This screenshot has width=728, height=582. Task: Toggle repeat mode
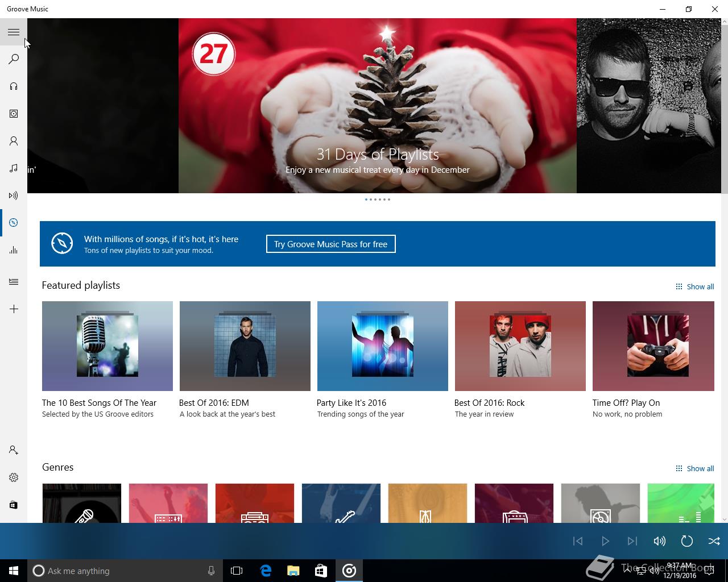[687, 541]
